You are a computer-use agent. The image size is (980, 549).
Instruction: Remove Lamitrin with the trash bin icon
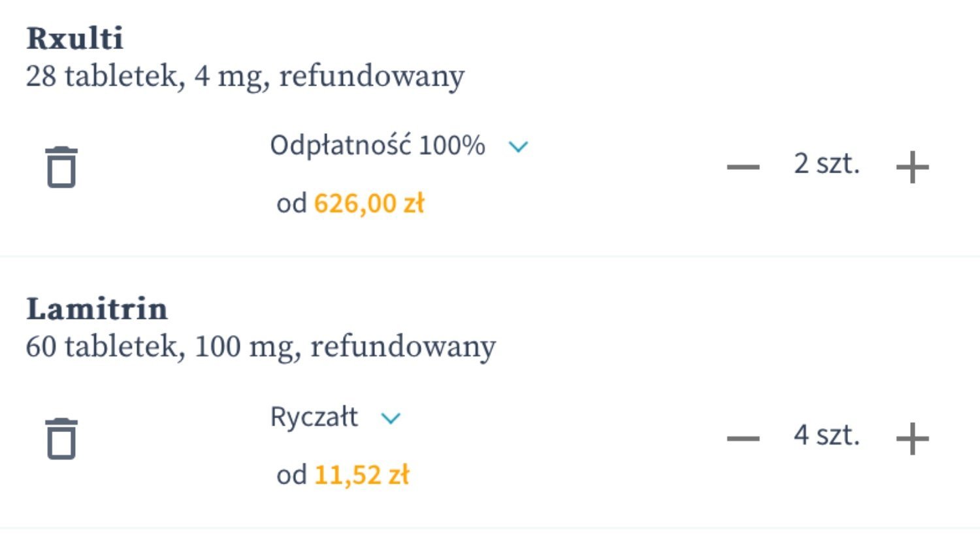coord(61,439)
